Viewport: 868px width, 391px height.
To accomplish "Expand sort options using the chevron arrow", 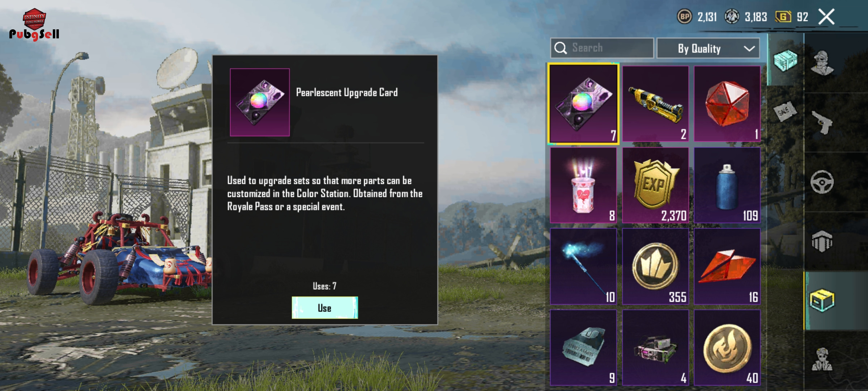I will coord(749,49).
